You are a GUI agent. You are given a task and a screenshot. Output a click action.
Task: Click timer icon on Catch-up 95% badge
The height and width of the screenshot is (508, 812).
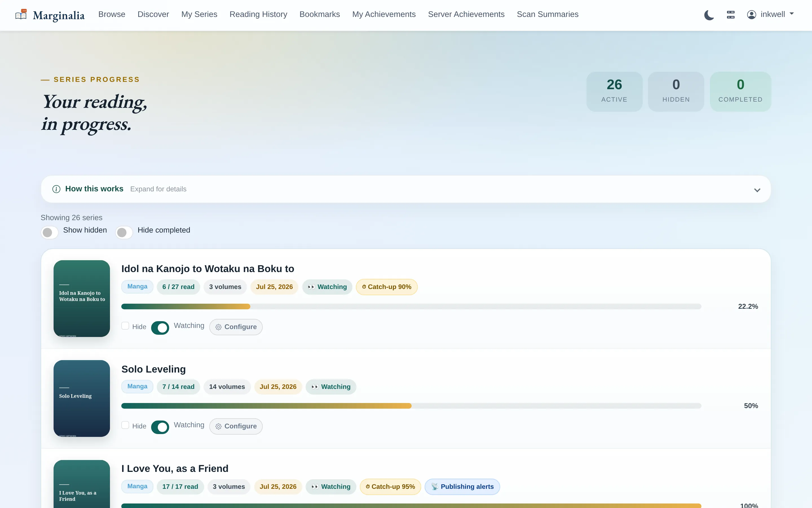point(368,486)
